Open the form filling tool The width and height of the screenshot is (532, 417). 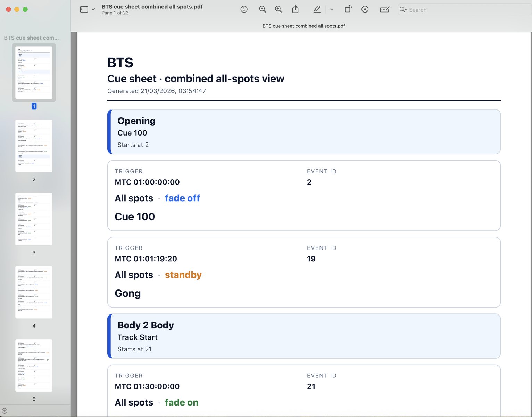(385, 9)
